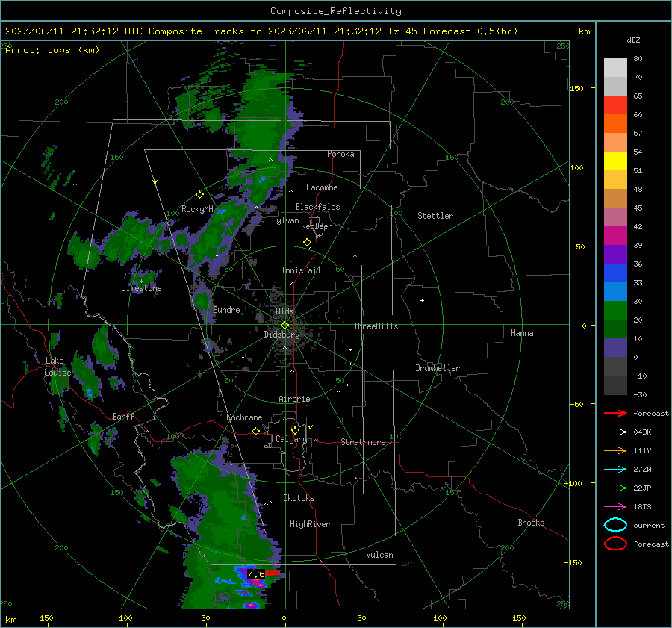Screen dimensions: 672x628
Task: Click the Drumheller map label
Action: pyautogui.click(x=438, y=368)
